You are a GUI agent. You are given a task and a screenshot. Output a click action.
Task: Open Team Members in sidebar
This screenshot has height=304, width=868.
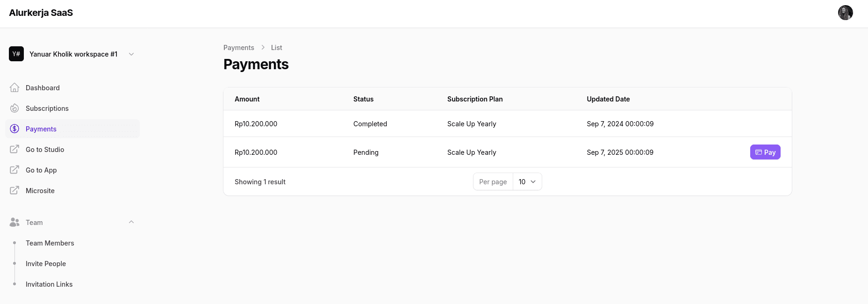click(x=50, y=243)
